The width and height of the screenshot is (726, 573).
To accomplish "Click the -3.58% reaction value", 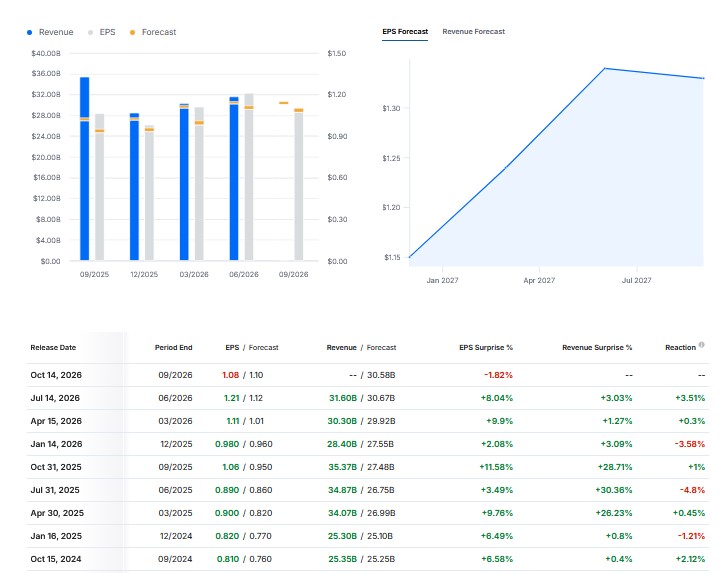I will click(x=689, y=444).
